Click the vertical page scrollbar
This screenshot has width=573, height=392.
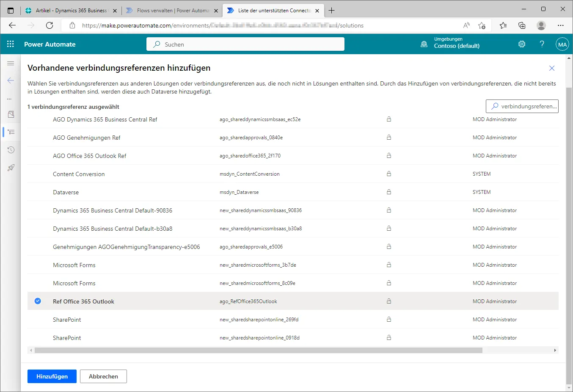569,235
